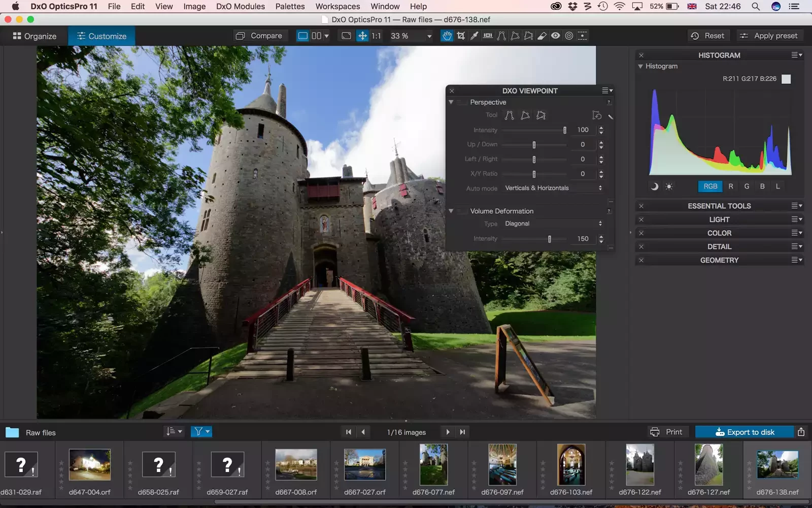Screen dimensions: 812x508
Task: Click the Export to disk button
Action: click(x=744, y=432)
